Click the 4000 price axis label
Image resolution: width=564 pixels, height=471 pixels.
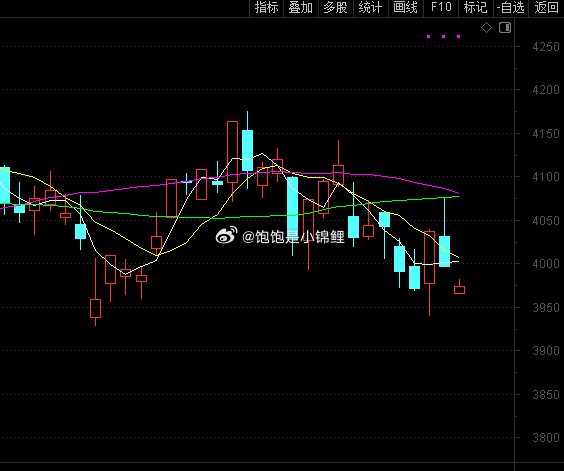point(546,264)
